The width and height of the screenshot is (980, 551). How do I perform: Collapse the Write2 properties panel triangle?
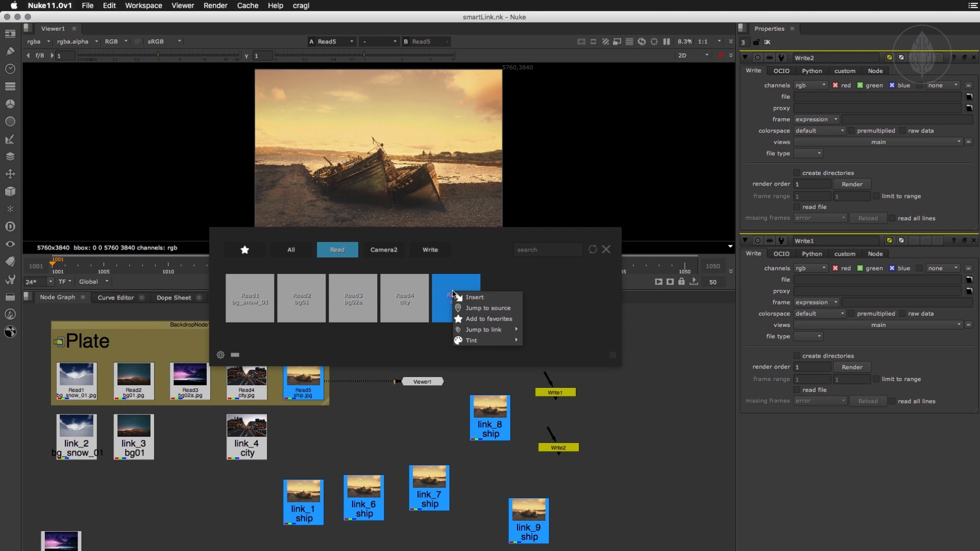point(745,58)
